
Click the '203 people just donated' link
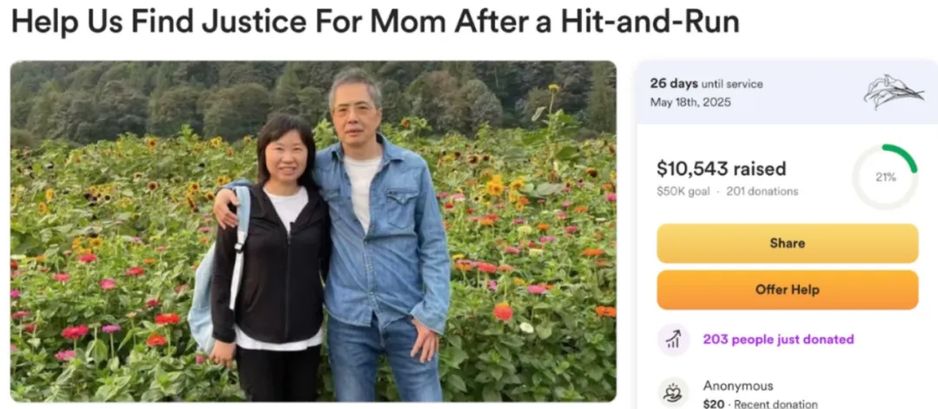[778, 340]
